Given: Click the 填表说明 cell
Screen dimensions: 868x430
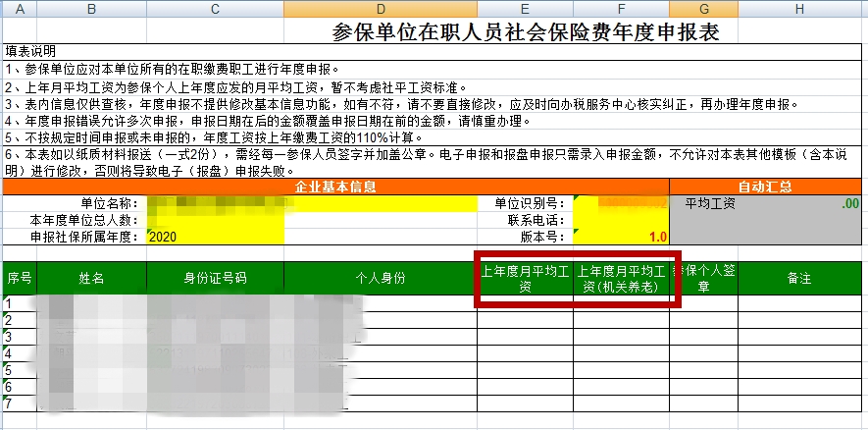Looking at the screenshot, I should pos(433,51).
